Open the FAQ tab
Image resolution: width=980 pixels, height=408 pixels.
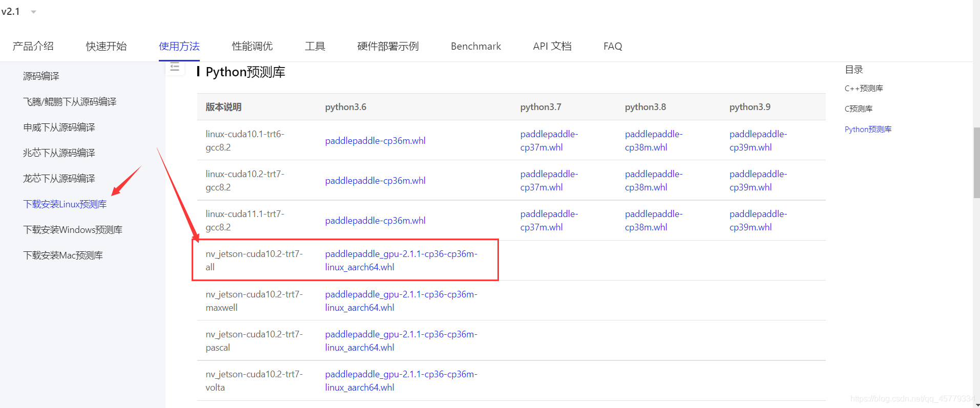(613, 46)
